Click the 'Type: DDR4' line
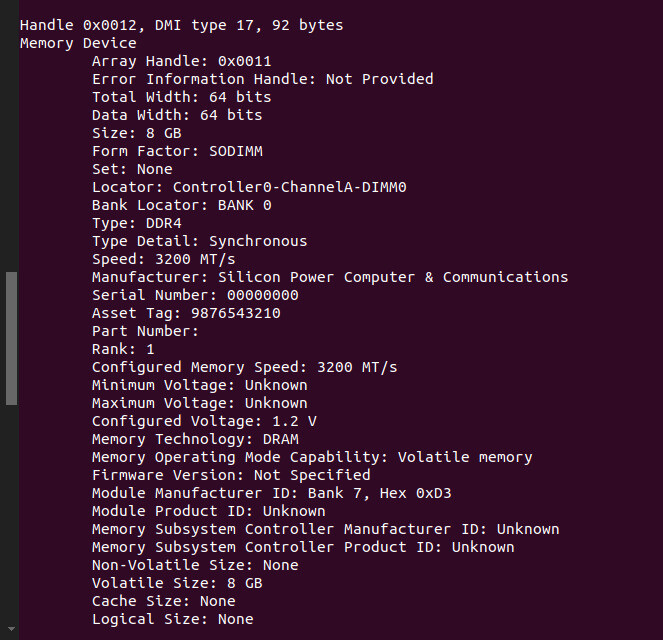Viewport: 663px width, 640px height. click(x=136, y=223)
